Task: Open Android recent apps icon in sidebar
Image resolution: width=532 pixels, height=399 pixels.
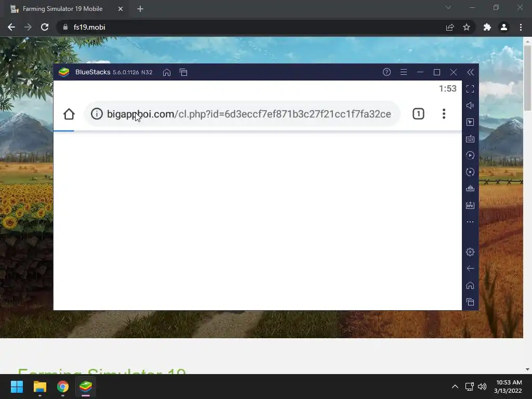Action: [470, 302]
